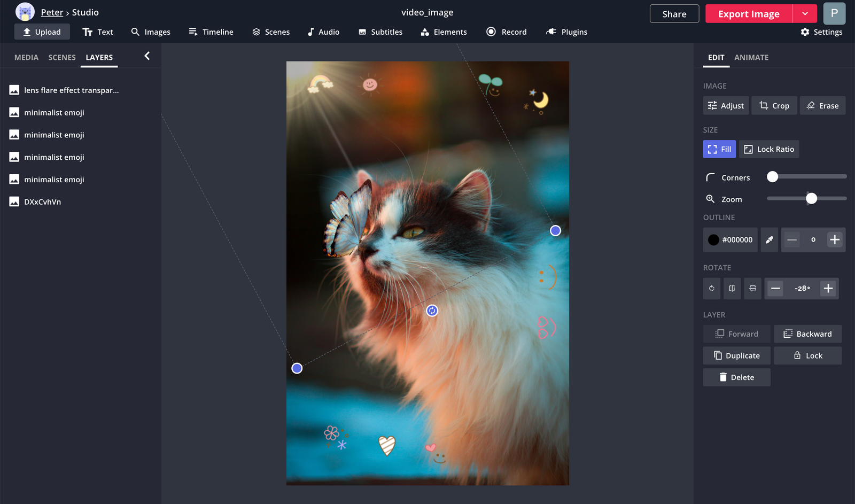
Task: Delete the selected layer
Action: [x=736, y=377]
